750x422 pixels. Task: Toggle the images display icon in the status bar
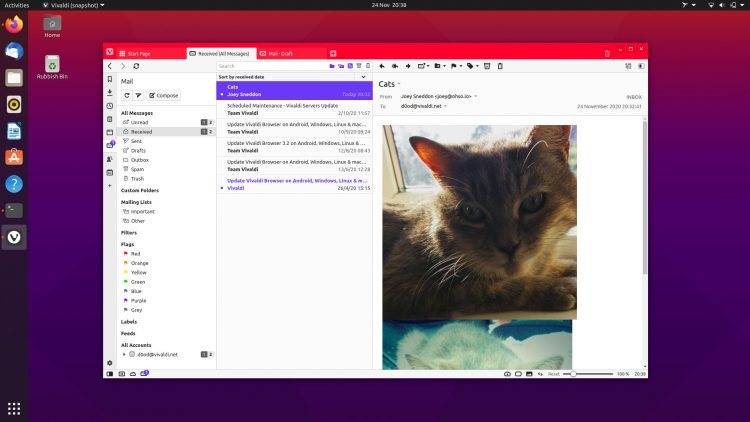(x=529, y=374)
